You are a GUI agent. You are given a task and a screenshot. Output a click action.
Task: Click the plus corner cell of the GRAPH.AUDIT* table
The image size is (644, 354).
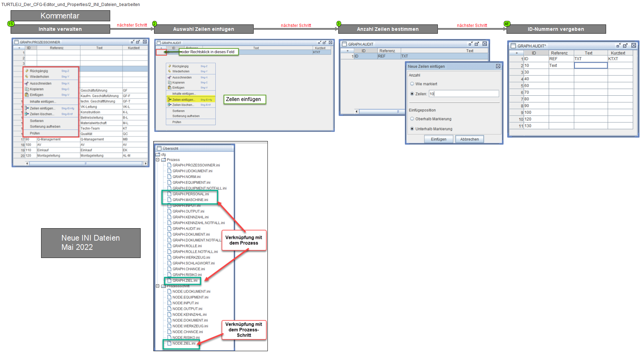516,53
